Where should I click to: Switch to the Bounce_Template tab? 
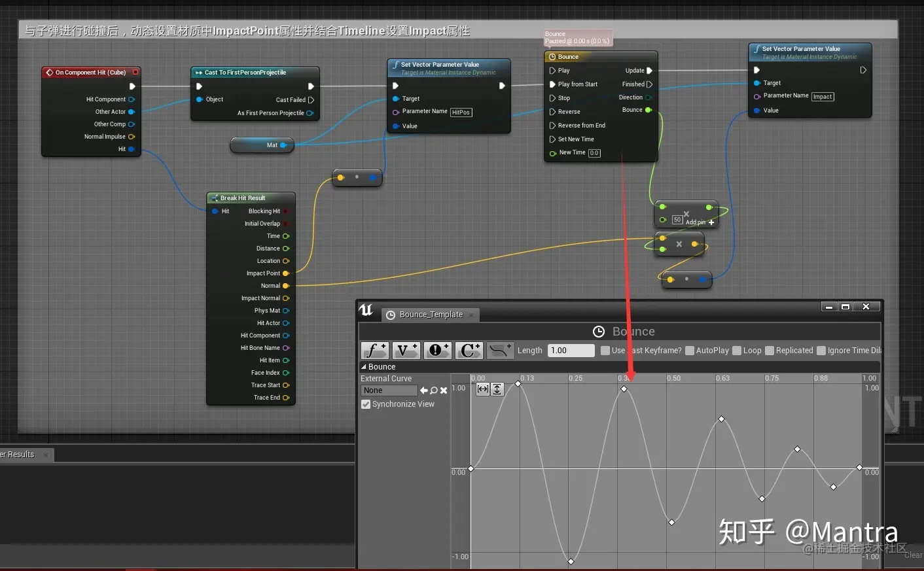[431, 315]
